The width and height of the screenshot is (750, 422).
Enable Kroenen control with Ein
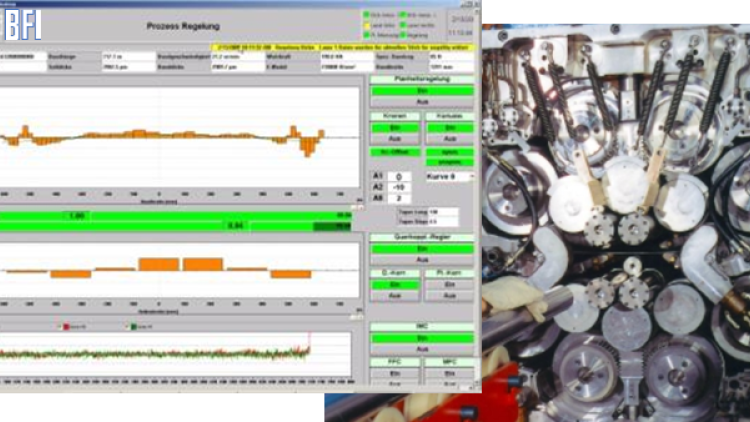point(394,128)
